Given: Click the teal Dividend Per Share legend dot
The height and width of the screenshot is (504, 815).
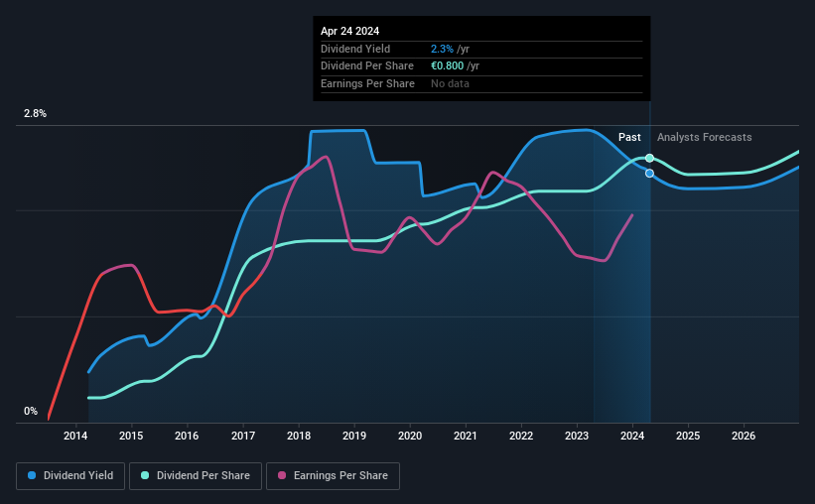Looking at the screenshot, I should 145,475.
